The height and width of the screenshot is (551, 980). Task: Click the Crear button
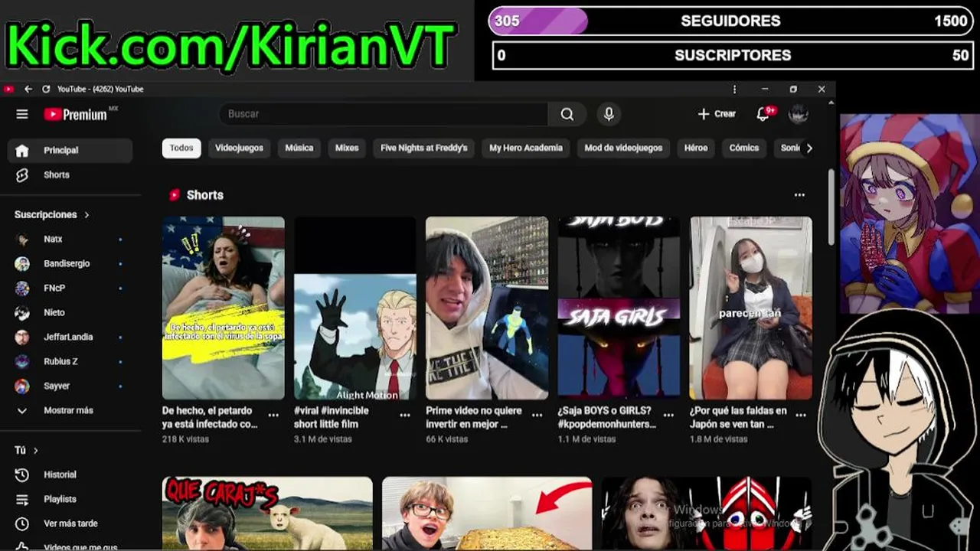[717, 114]
